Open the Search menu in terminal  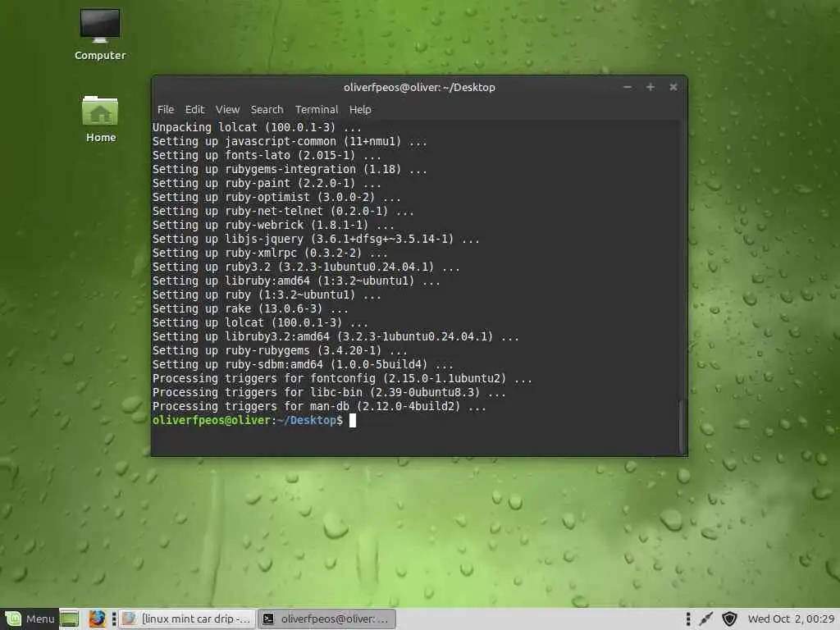(x=267, y=109)
